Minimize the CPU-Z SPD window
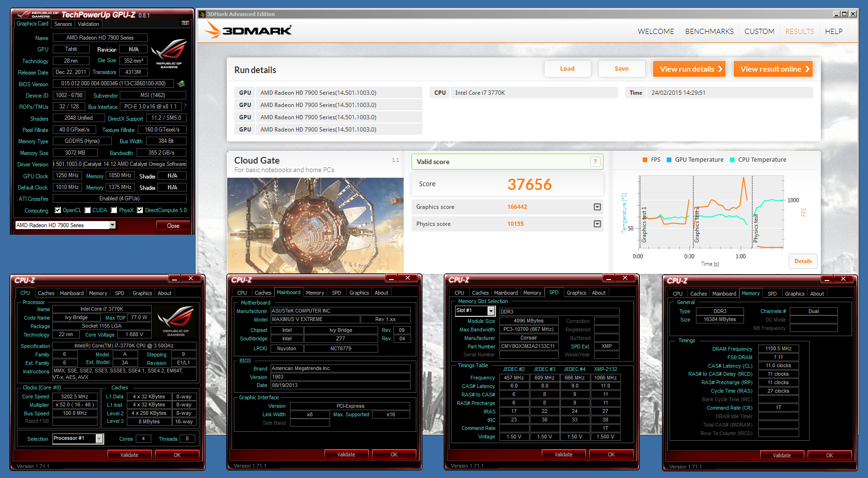Image resolution: width=868 pixels, height=478 pixels. pos(608,278)
